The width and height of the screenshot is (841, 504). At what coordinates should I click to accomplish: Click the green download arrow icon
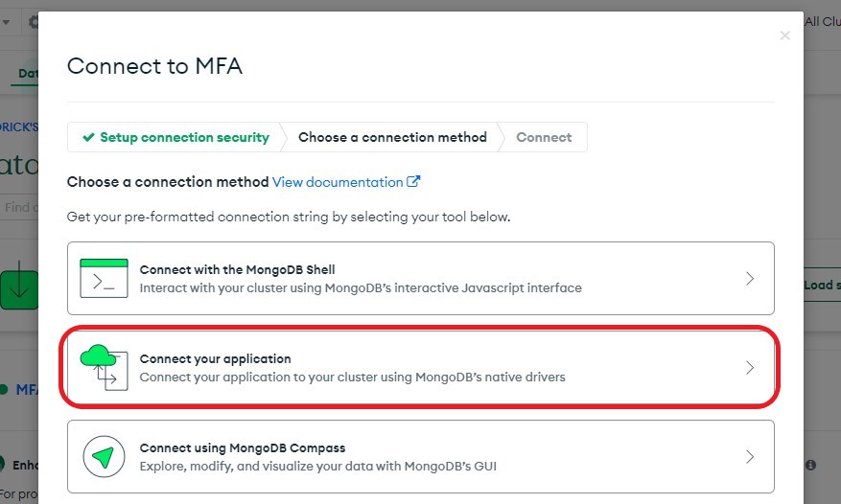tap(18, 287)
